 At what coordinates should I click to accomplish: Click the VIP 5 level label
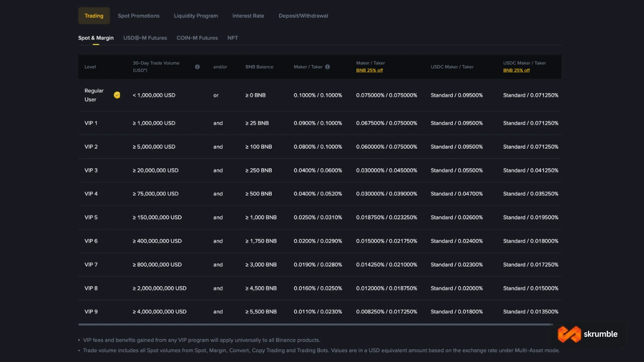pos(91,217)
